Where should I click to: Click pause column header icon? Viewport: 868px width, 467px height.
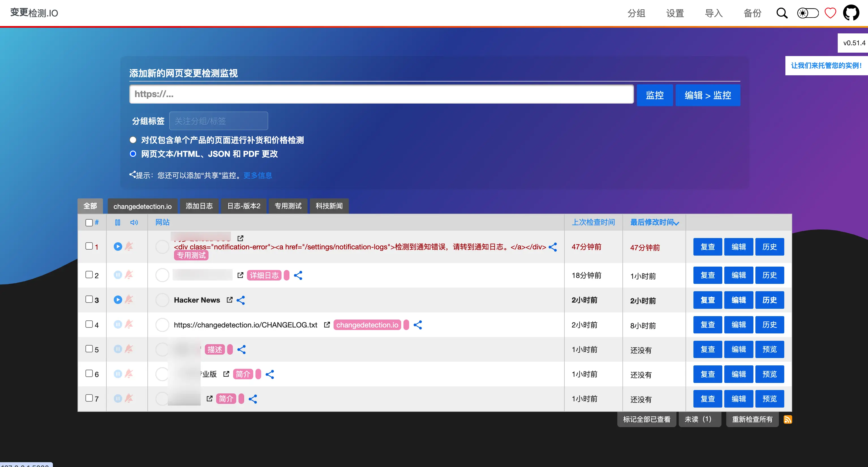[x=118, y=222]
